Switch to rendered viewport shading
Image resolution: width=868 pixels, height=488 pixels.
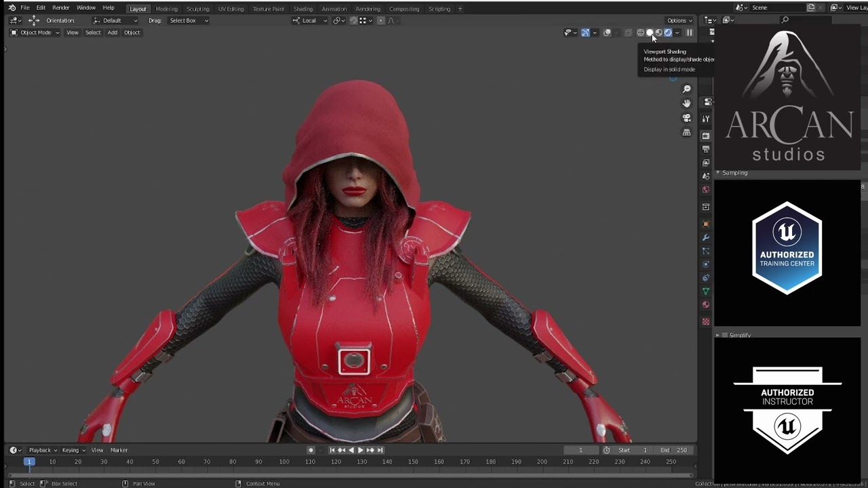(668, 33)
